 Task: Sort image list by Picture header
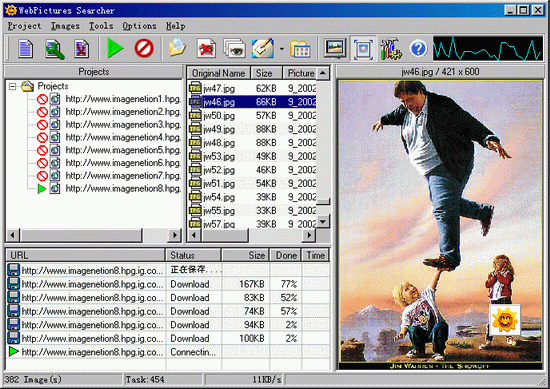(300, 73)
